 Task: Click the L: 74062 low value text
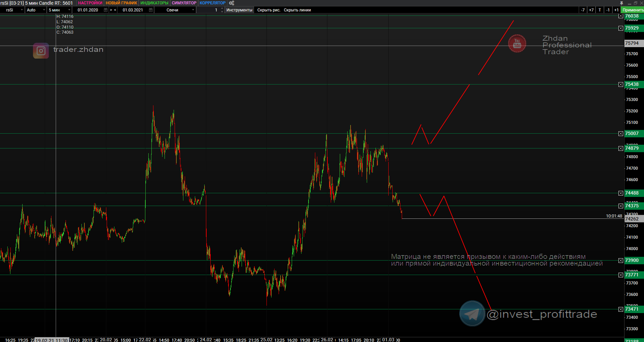click(x=65, y=22)
